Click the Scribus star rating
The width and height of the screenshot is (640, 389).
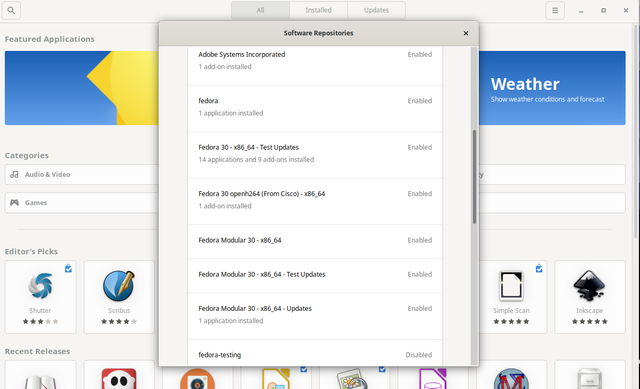119,322
